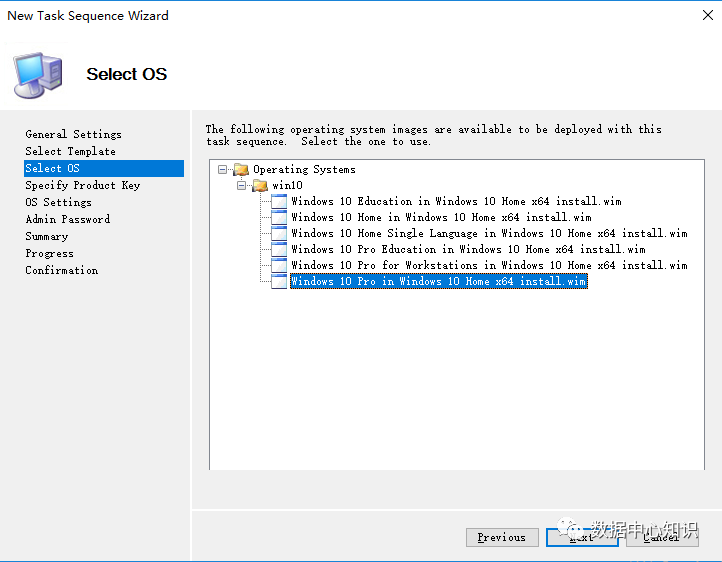Go to the General Settings step

(73, 134)
